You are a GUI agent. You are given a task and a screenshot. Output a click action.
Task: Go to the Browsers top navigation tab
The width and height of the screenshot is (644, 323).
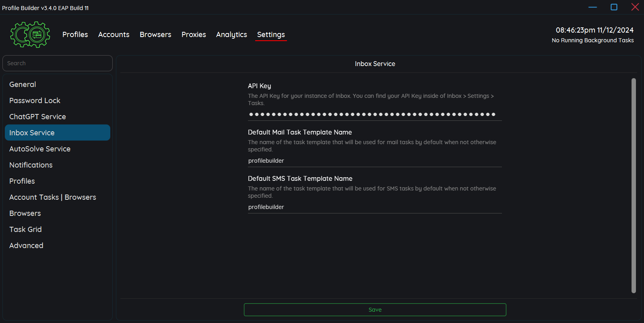(155, 35)
